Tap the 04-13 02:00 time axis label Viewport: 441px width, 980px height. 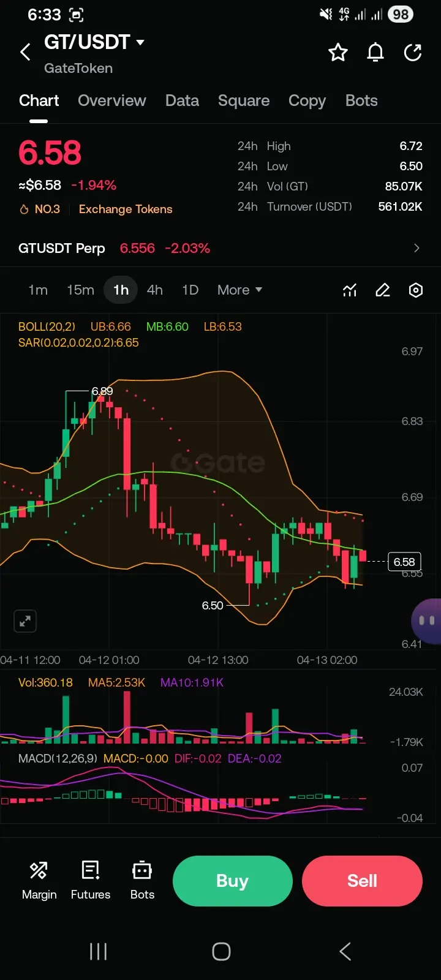tap(327, 660)
